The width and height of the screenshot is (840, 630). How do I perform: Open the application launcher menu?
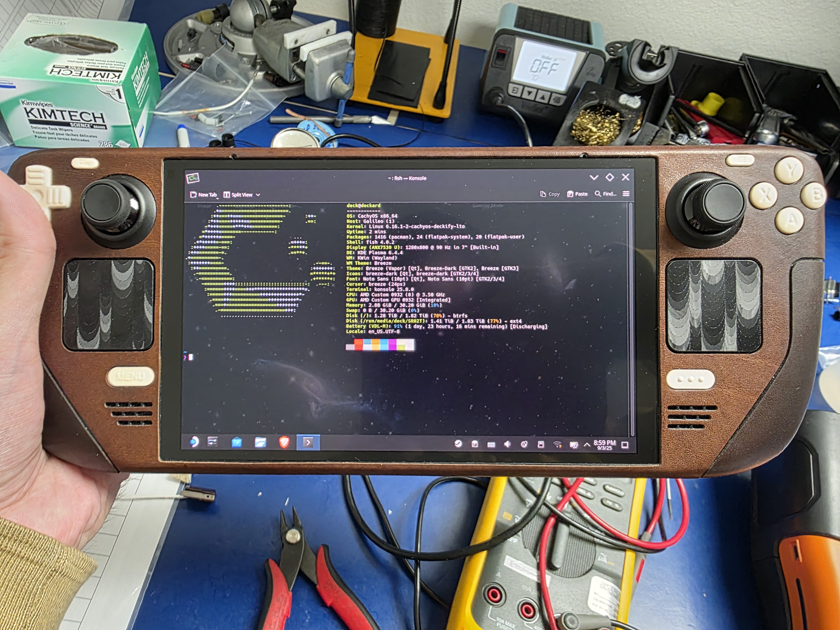(194, 442)
